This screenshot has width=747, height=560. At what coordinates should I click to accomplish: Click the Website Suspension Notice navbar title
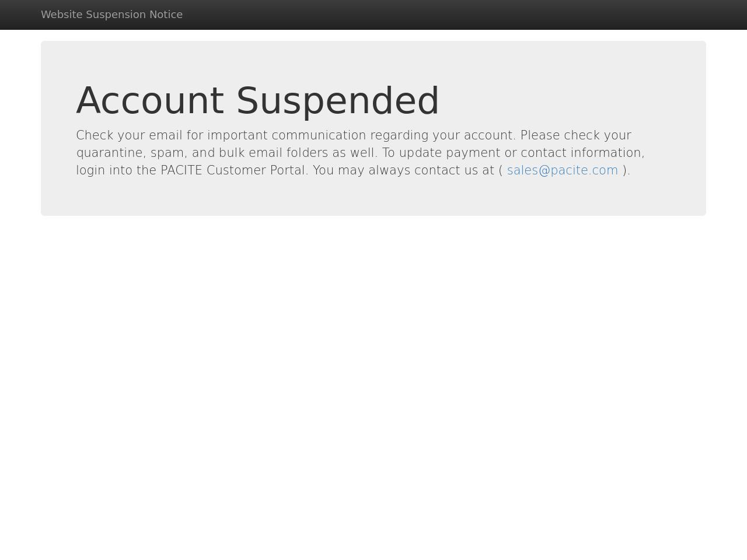click(x=111, y=15)
